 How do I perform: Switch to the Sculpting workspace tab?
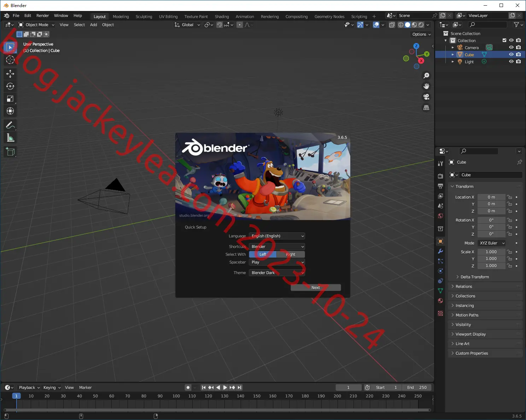(144, 17)
